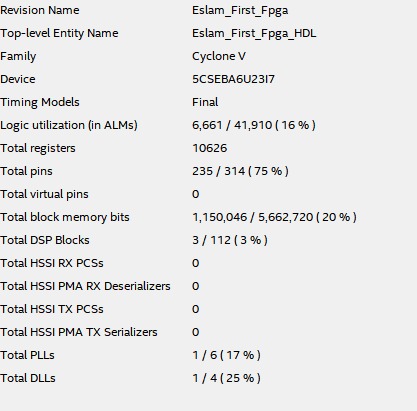The image size is (417, 411).
Task: Select the Total virtual pins label
Action: (44, 194)
